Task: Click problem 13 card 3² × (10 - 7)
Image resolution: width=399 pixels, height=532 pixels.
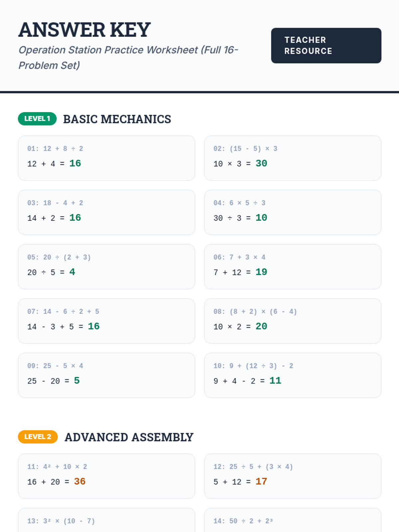Action: (x=106, y=520)
